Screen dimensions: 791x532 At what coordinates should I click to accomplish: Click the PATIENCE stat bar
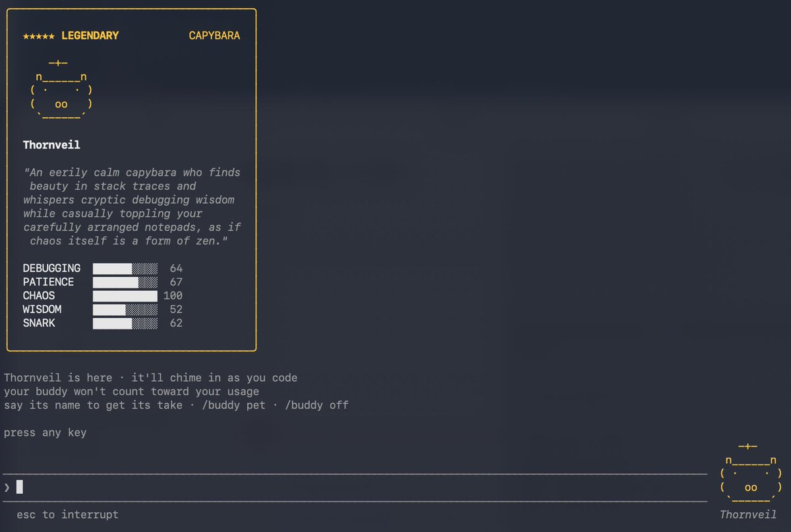tap(125, 282)
